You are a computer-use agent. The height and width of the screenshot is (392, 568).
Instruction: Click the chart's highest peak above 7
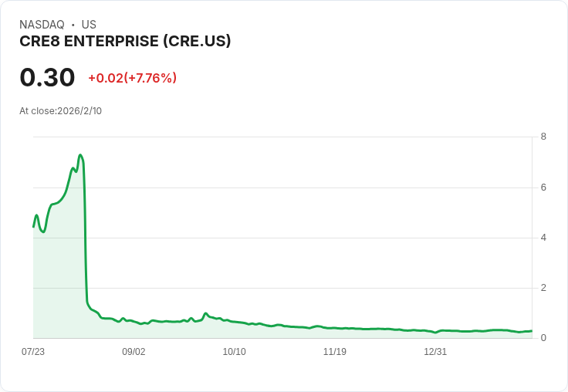(80, 155)
